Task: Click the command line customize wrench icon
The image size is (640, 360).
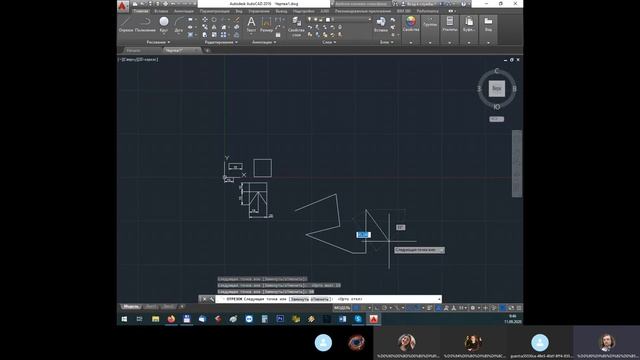Action: [x=212, y=299]
